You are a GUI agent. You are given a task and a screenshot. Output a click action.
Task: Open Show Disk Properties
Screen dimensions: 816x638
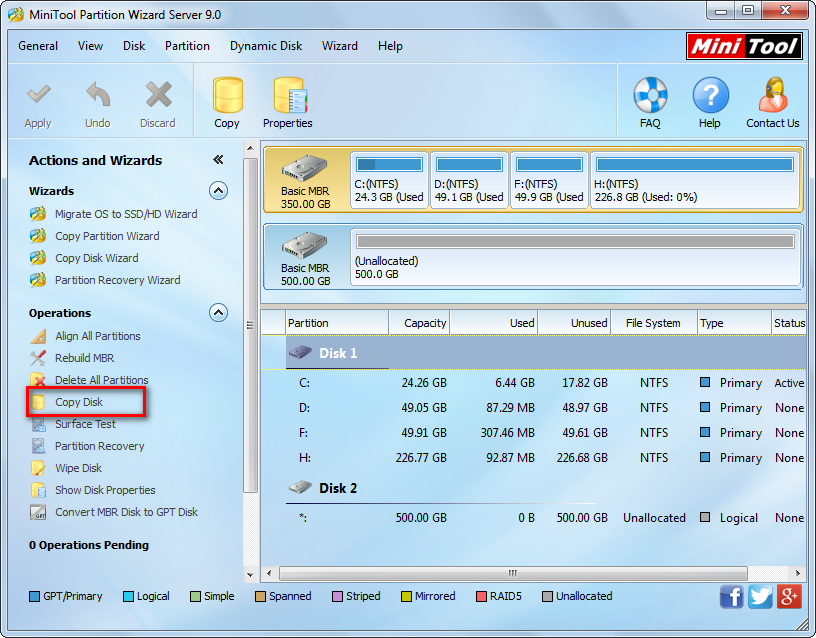pos(93,490)
